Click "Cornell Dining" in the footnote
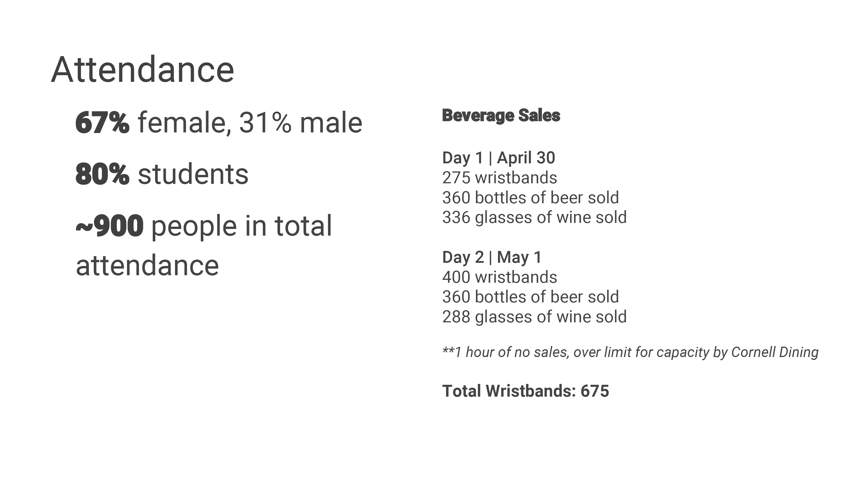The width and height of the screenshot is (868, 488). pyautogui.click(x=774, y=352)
